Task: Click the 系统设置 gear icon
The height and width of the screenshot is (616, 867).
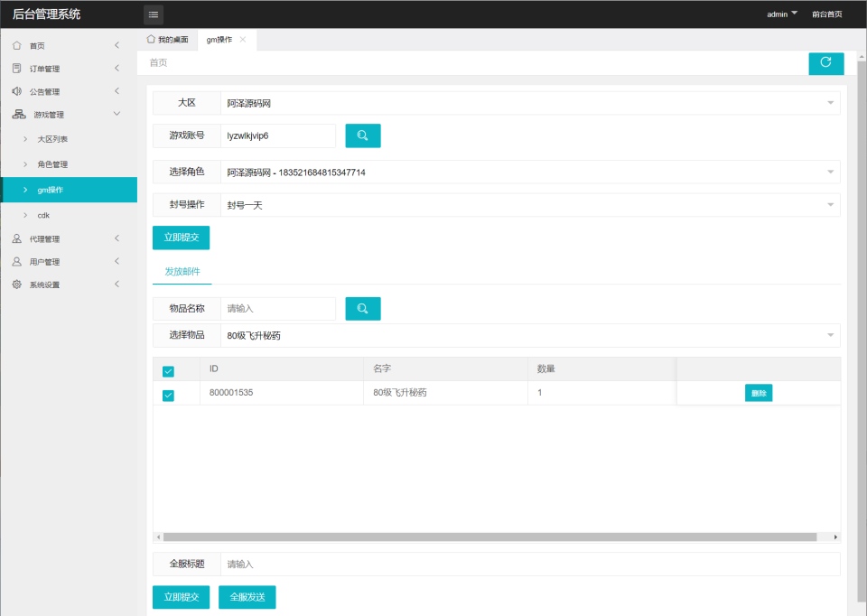Action: 17,285
